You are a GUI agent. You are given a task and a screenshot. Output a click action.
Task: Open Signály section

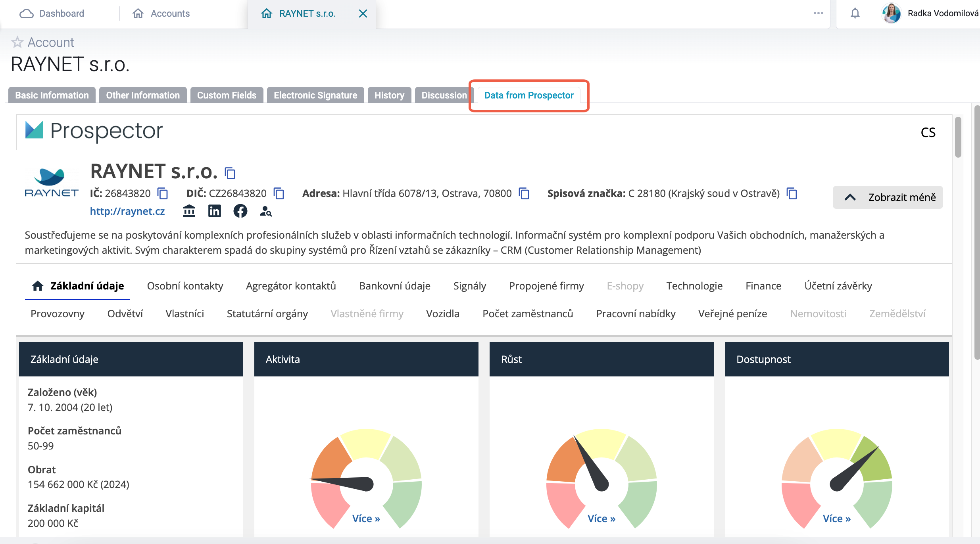[470, 286]
